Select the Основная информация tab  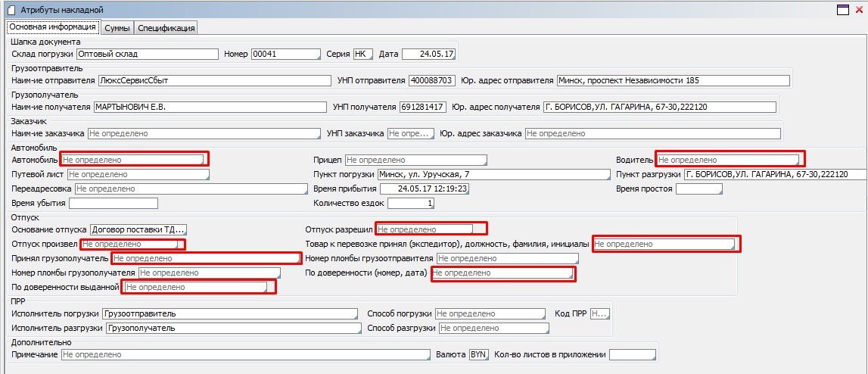(x=52, y=27)
